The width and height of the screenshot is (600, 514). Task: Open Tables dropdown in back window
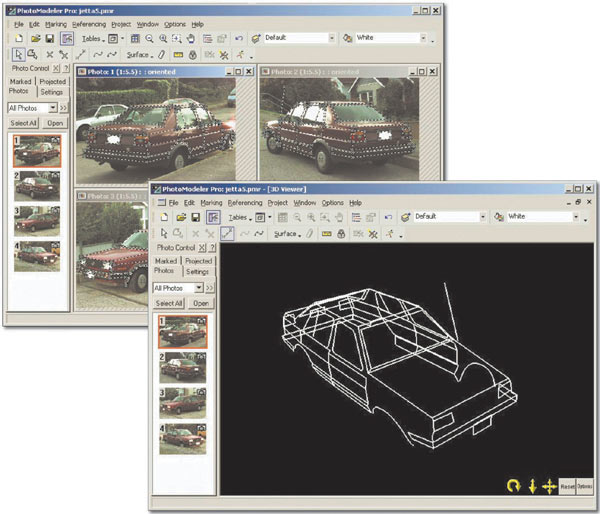(93, 39)
